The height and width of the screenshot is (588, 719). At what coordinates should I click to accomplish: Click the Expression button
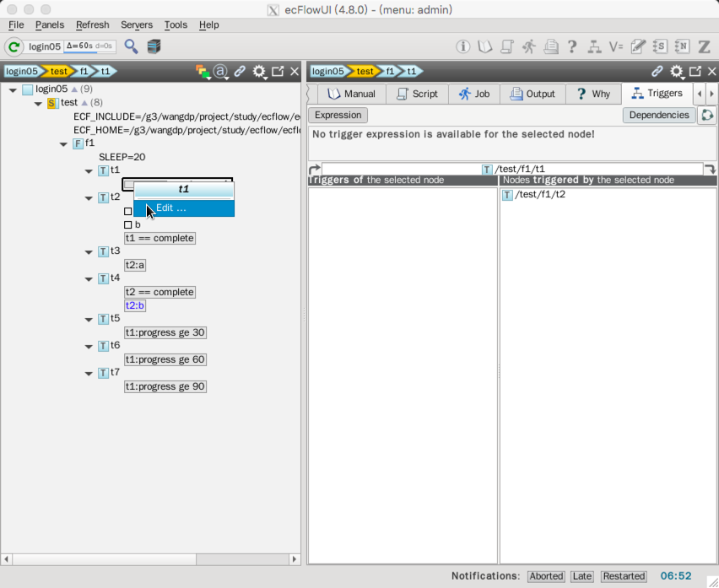click(x=338, y=116)
